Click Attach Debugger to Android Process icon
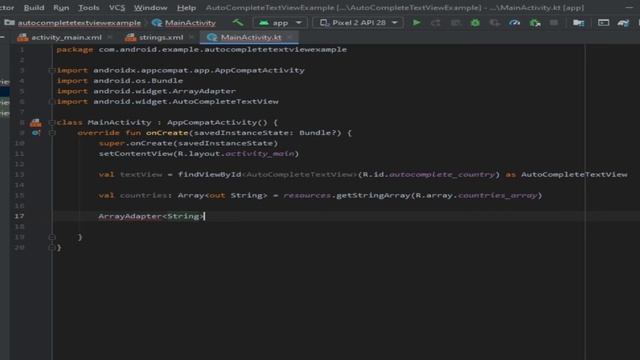The width and height of the screenshot is (640, 360). tap(535, 23)
